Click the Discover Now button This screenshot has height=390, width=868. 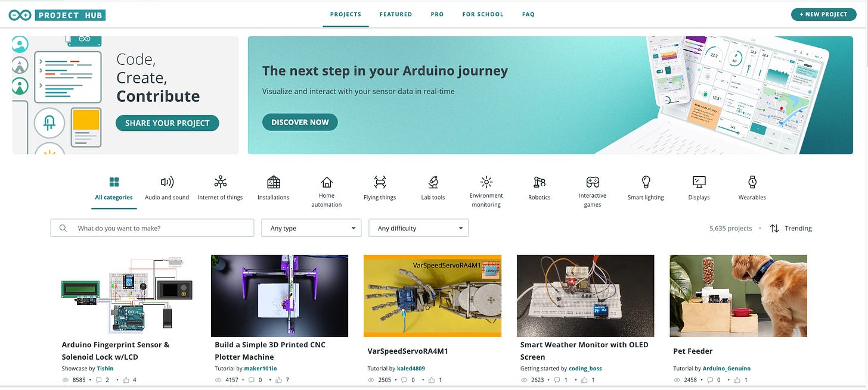(x=300, y=122)
